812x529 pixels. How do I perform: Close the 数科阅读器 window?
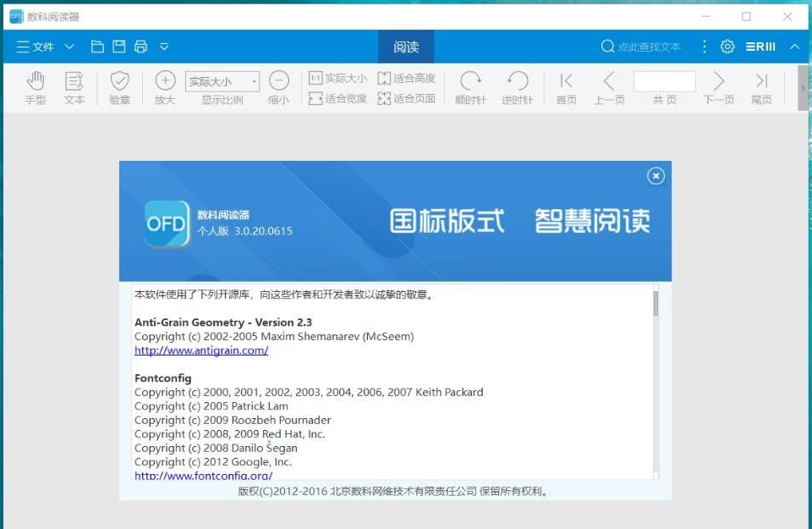[787, 17]
